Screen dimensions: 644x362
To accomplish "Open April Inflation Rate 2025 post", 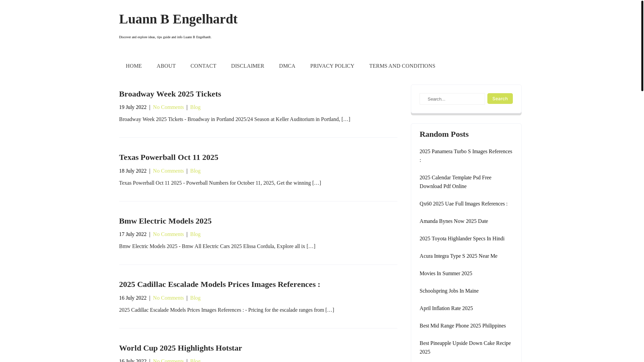I will (x=446, y=308).
